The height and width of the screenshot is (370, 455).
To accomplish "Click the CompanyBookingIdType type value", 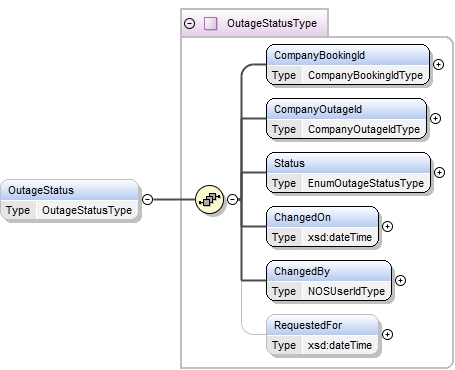I will pos(365,75).
